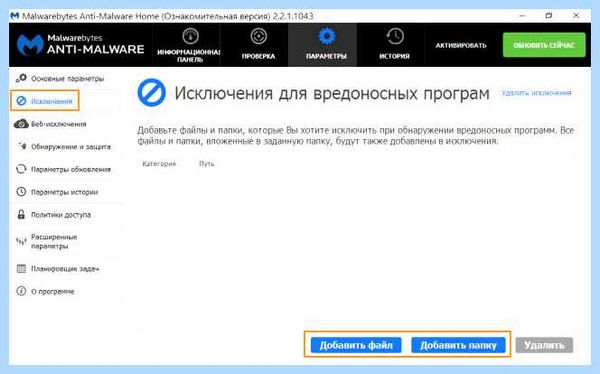This screenshot has width=600, height=374.
Task: Click the Malwarebytes Anti-Malware logo
Action: [80, 45]
